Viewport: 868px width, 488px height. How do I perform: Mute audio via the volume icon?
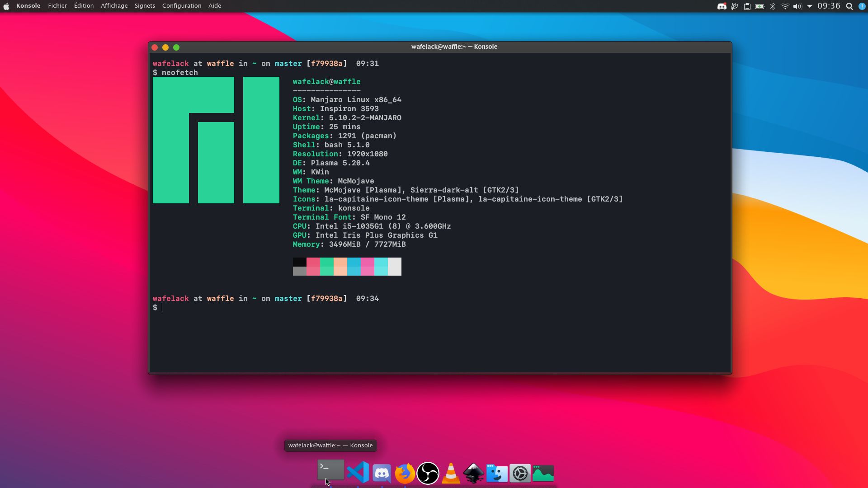click(797, 6)
